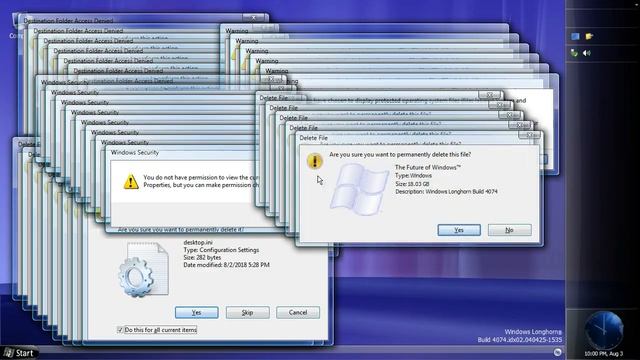Viewport: 640px width, 360px height.
Task: Click the front 'Delete File' title bar
Action: 408,138
